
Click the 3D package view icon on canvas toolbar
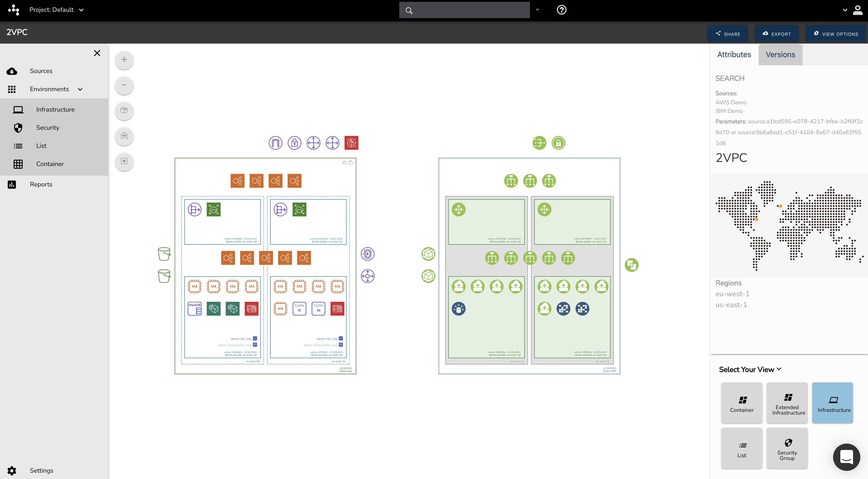(124, 111)
